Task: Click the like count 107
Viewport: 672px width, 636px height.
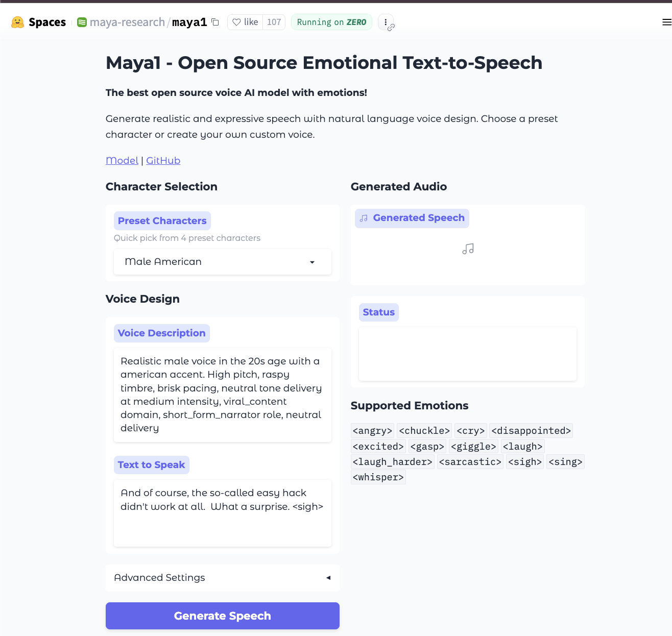Action: pyautogui.click(x=274, y=22)
